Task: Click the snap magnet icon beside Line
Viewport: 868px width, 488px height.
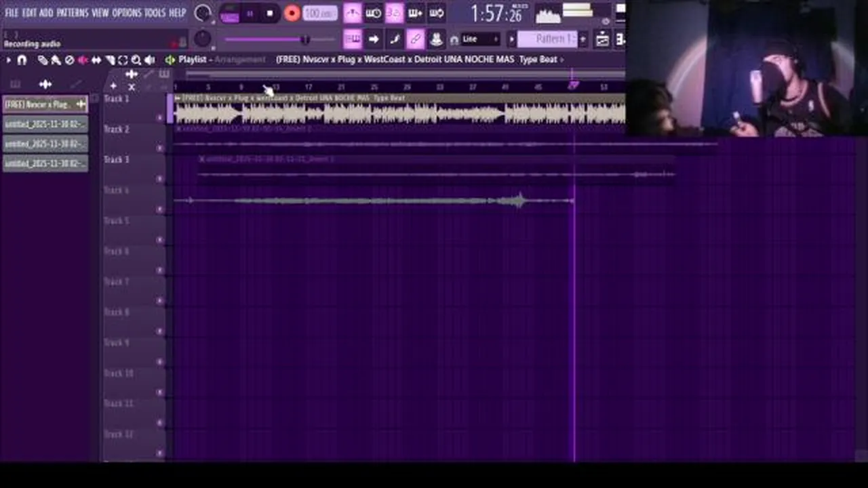Action: (x=454, y=40)
